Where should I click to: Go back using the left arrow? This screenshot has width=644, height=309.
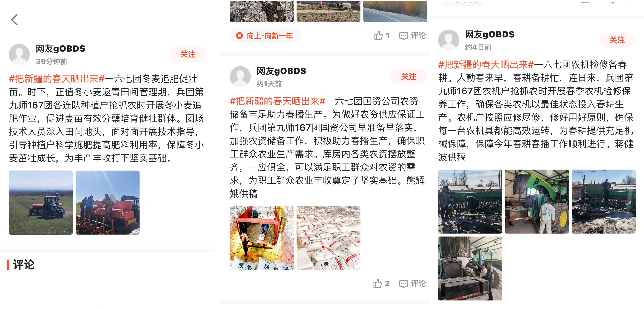14,20
